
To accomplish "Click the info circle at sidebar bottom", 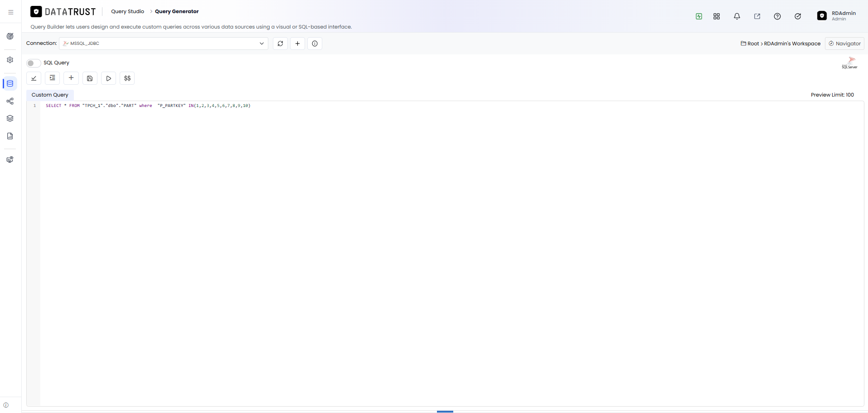I will (6, 405).
